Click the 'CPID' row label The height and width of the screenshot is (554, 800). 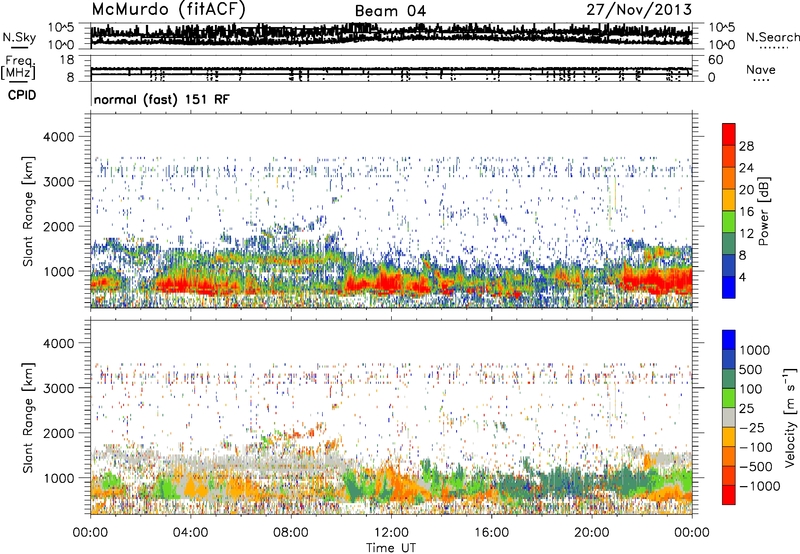(x=21, y=95)
